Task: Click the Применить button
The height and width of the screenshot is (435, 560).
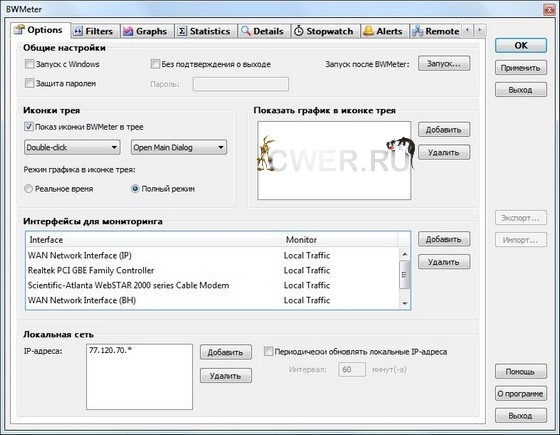Action: tap(521, 68)
